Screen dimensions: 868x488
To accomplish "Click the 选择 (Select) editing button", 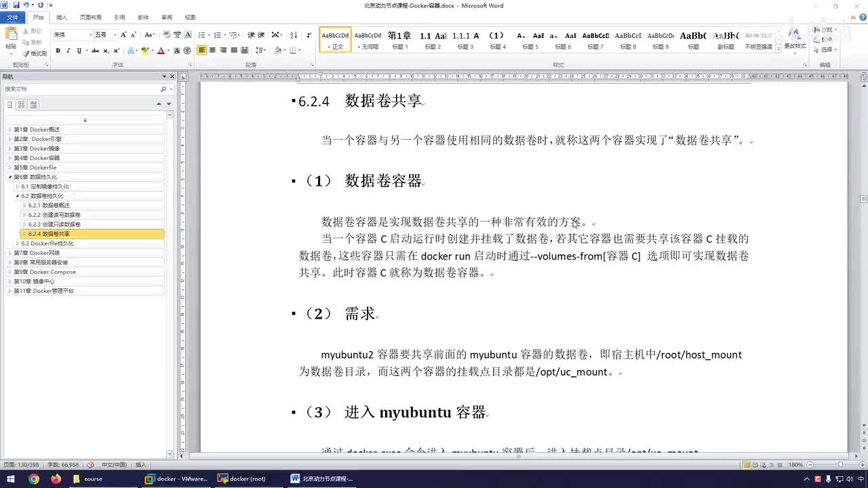I will [825, 49].
